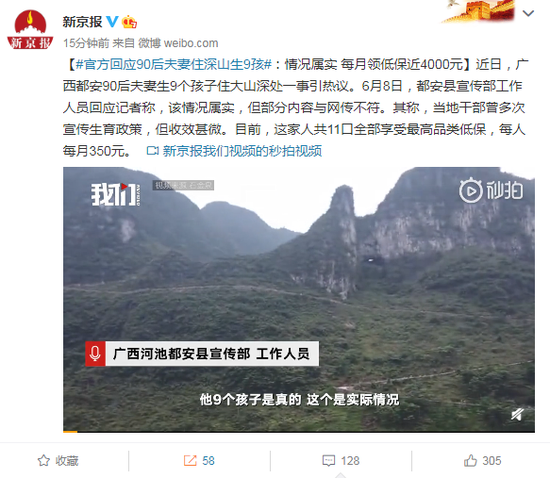Toggle the video mute speaker icon
This screenshot has width=550, height=478.
[x=517, y=415]
